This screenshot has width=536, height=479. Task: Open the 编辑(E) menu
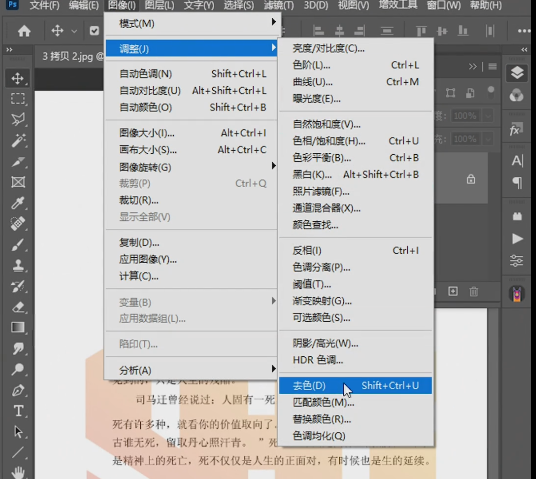point(83,5)
